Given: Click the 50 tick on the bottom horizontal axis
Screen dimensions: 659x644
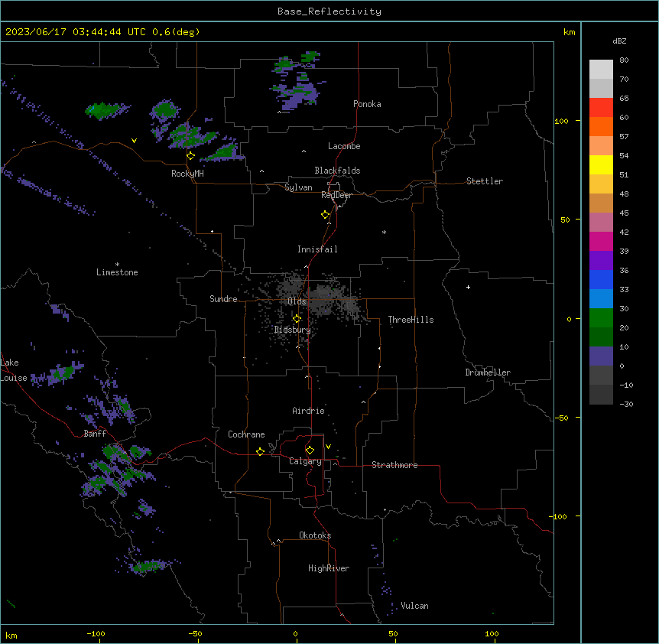Looking at the screenshot, I should pos(393,633).
